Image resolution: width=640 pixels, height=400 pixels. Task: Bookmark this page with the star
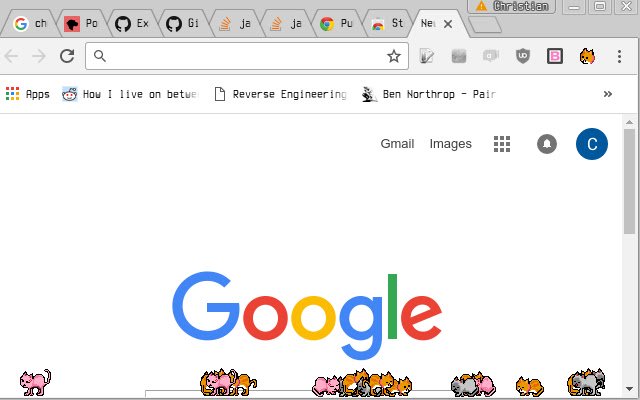(x=394, y=56)
